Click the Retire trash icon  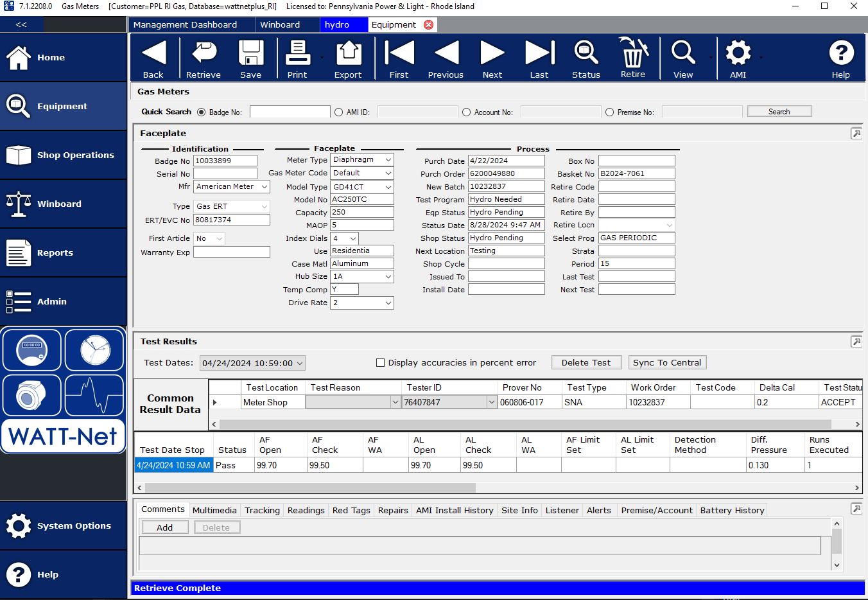pos(633,58)
